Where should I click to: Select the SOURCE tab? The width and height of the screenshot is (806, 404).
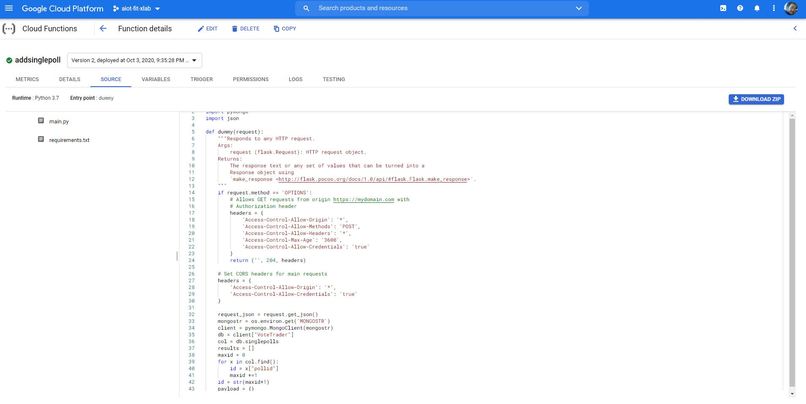tap(111, 79)
